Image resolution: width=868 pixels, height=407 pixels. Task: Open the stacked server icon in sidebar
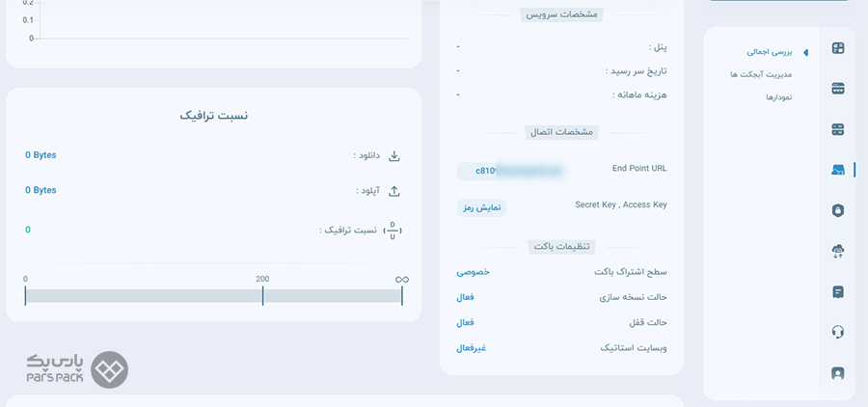coord(838,129)
